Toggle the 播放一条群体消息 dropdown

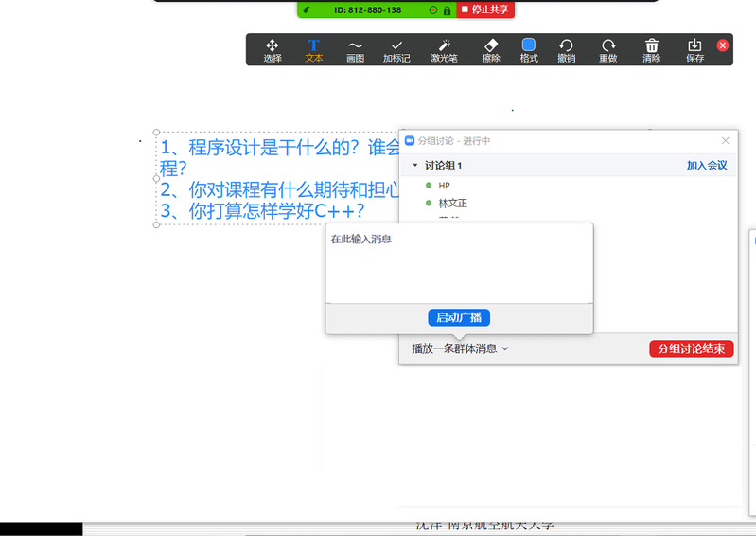click(x=460, y=348)
